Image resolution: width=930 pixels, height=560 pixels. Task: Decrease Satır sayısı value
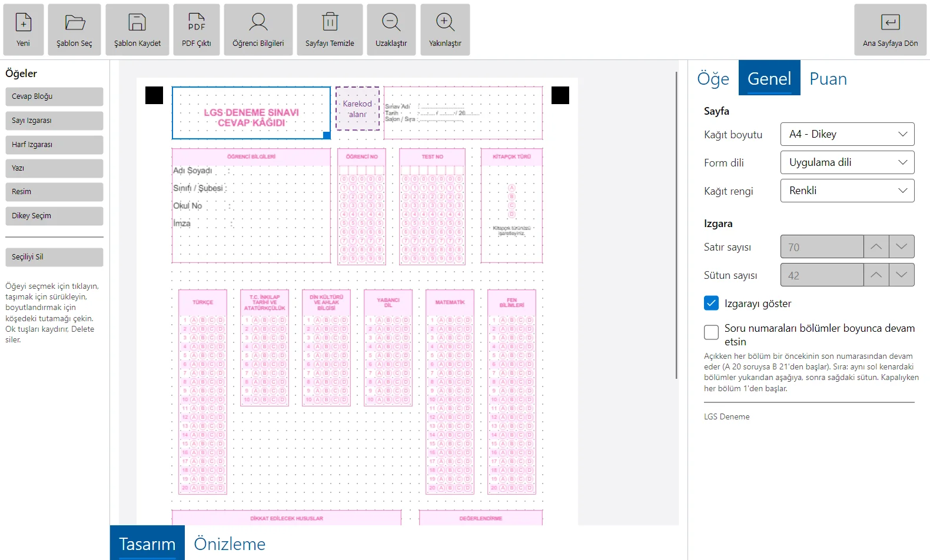(902, 246)
